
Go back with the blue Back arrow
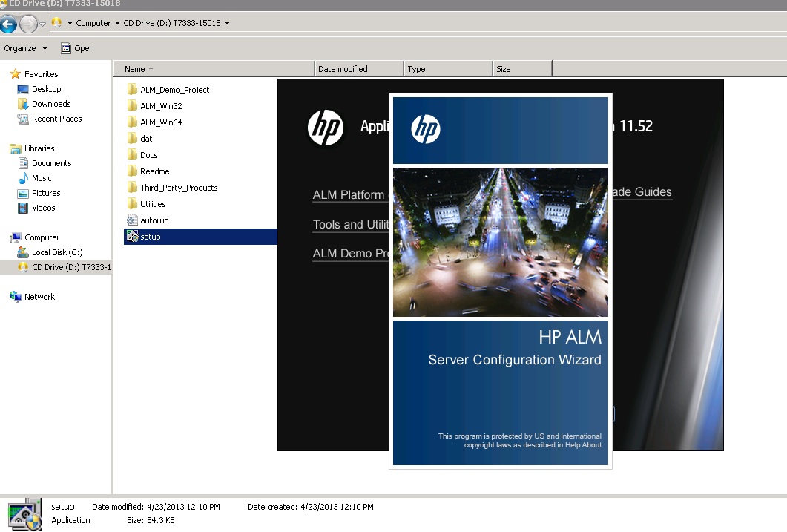(x=8, y=24)
